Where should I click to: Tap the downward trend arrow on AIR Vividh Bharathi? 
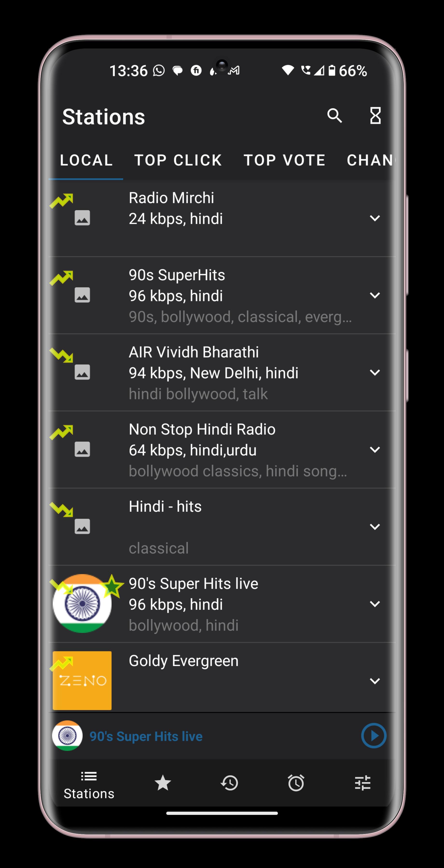tap(61, 355)
